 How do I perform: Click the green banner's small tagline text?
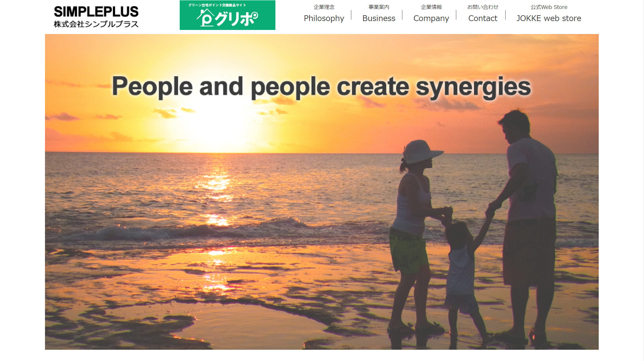(217, 5)
